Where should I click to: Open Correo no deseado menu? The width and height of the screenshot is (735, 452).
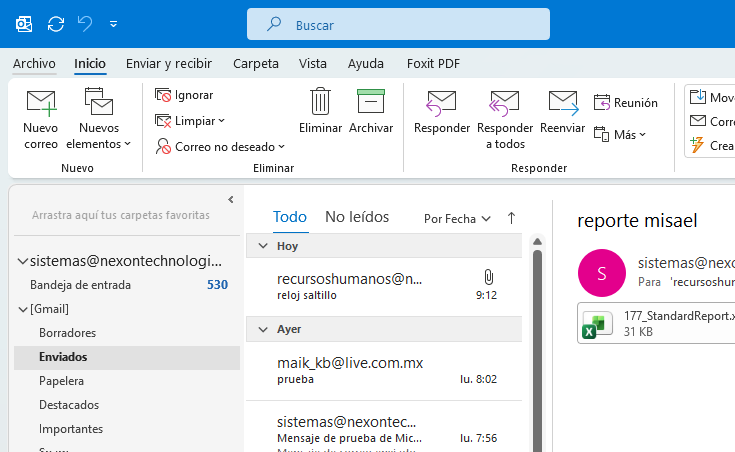tap(220, 147)
